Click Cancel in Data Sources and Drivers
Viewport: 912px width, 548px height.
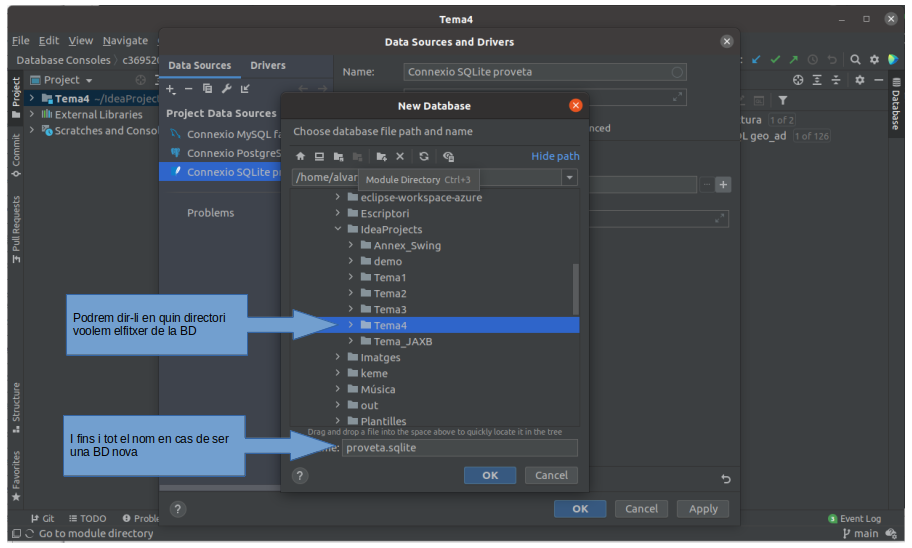coord(642,509)
